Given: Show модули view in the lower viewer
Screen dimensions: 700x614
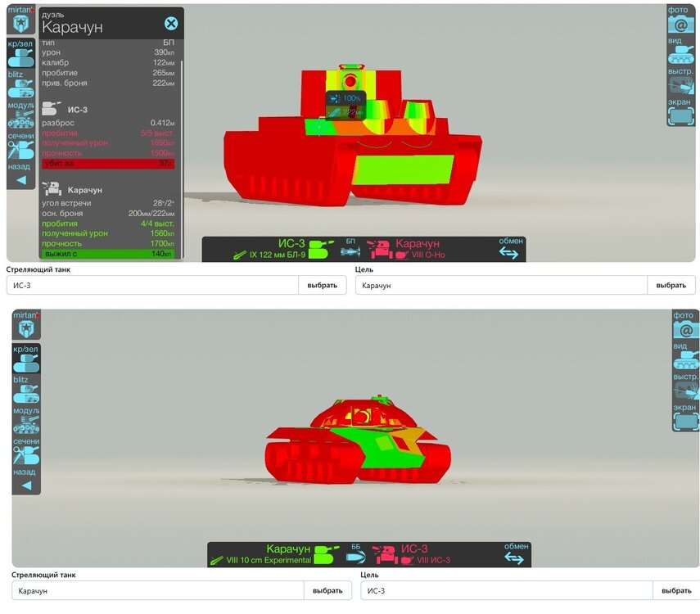Looking at the screenshot, I should coord(26,420).
